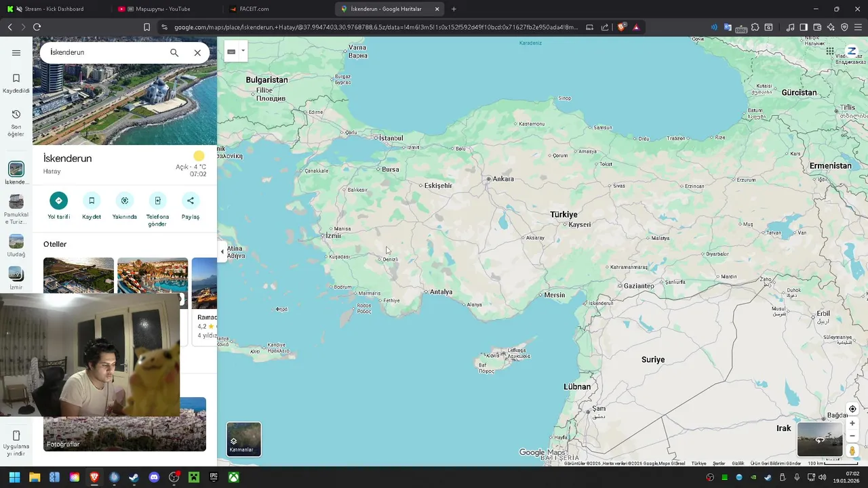Open the Windows Start menu

click(14, 477)
